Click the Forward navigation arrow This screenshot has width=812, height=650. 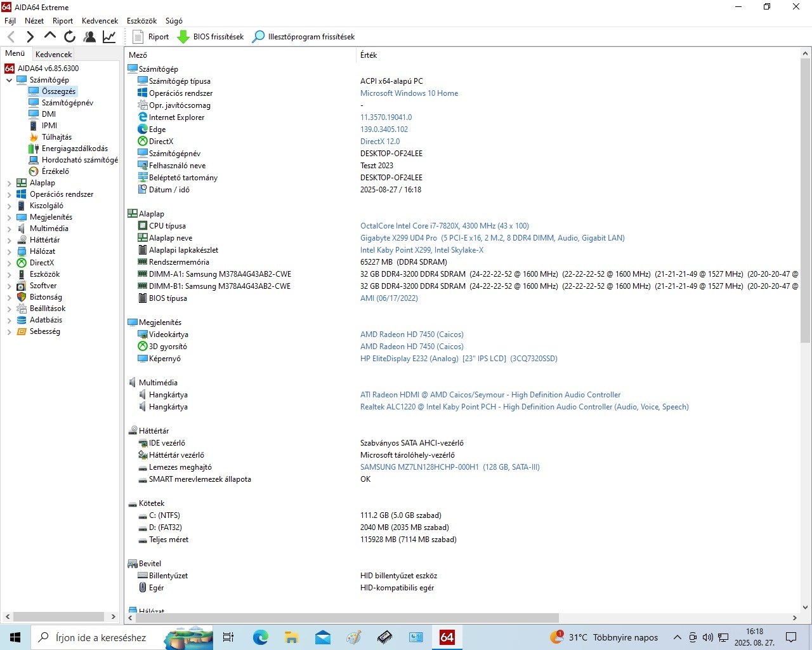pyautogui.click(x=30, y=37)
